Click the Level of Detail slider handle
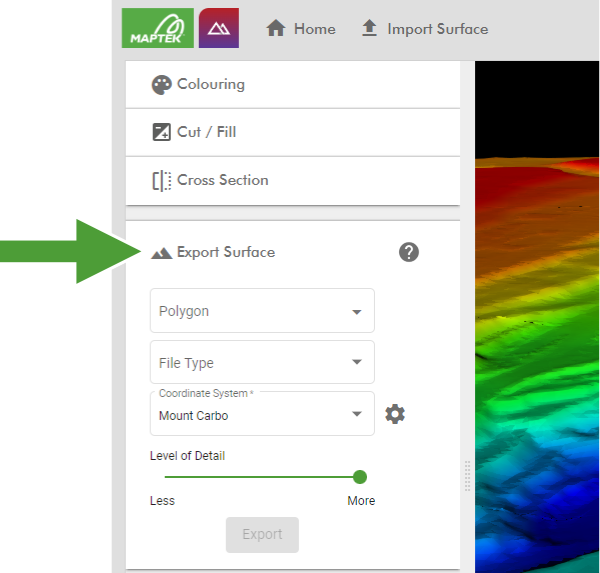 tap(360, 477)
